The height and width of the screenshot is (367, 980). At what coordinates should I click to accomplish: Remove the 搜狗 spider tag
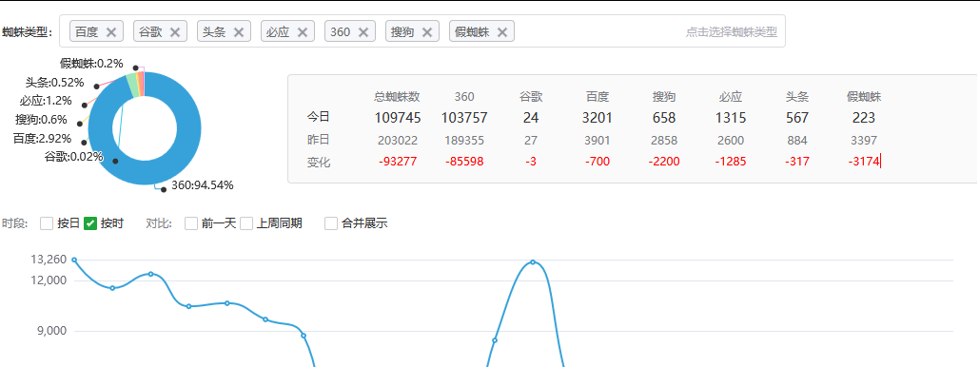click(x=427, y=31)
